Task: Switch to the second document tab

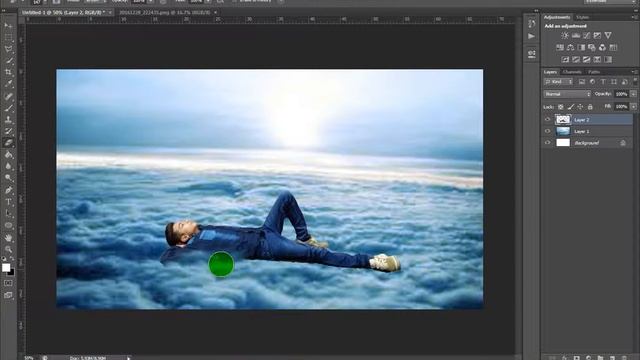Action: point(165,13)
